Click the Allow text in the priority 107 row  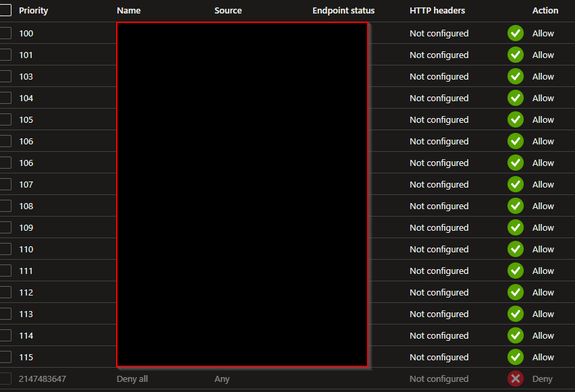(x=543, y=184)
